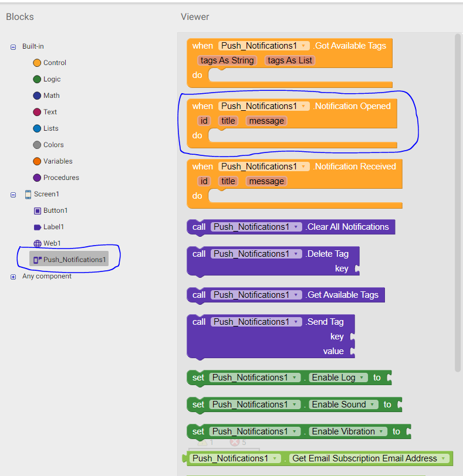The image size is (463, 476).
Task: Select the Lists blocks category
Action: point(38,128)
